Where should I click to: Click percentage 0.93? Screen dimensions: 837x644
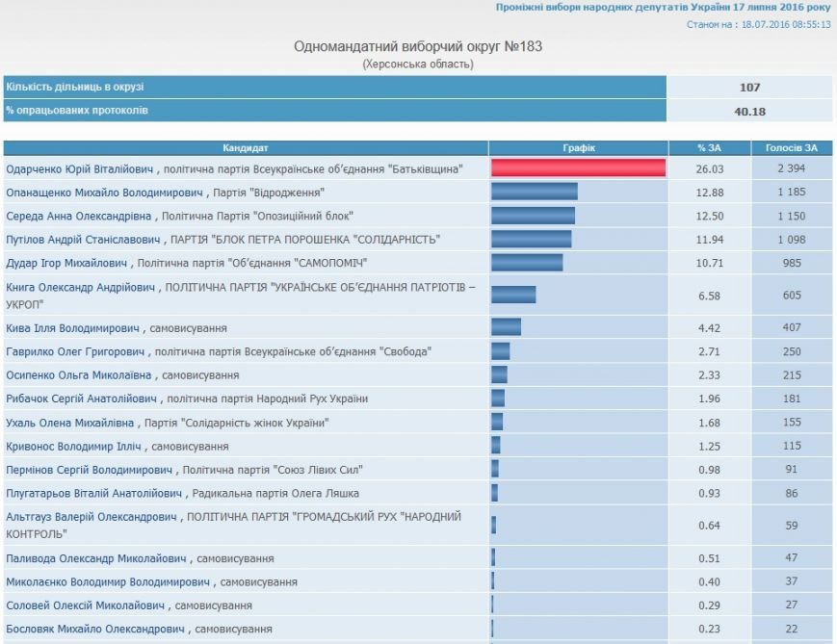coord(710,494)
